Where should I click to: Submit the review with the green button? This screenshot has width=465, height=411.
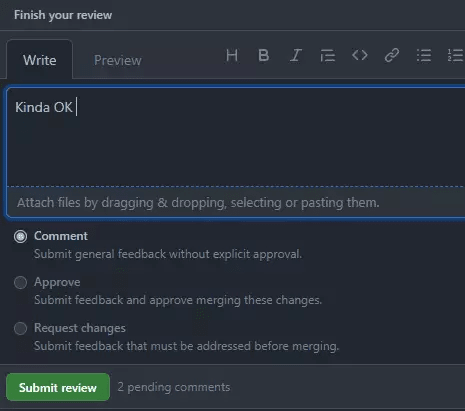(x=58, y=387)
